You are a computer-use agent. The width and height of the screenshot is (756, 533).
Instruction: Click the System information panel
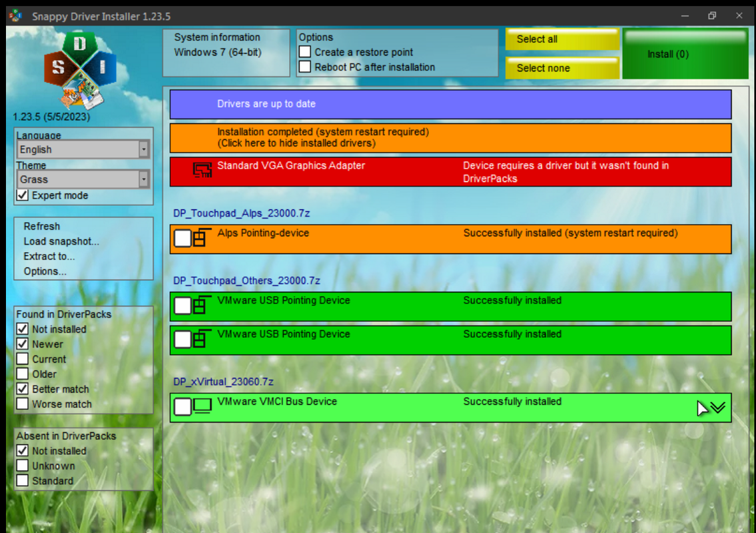[226, 53]
